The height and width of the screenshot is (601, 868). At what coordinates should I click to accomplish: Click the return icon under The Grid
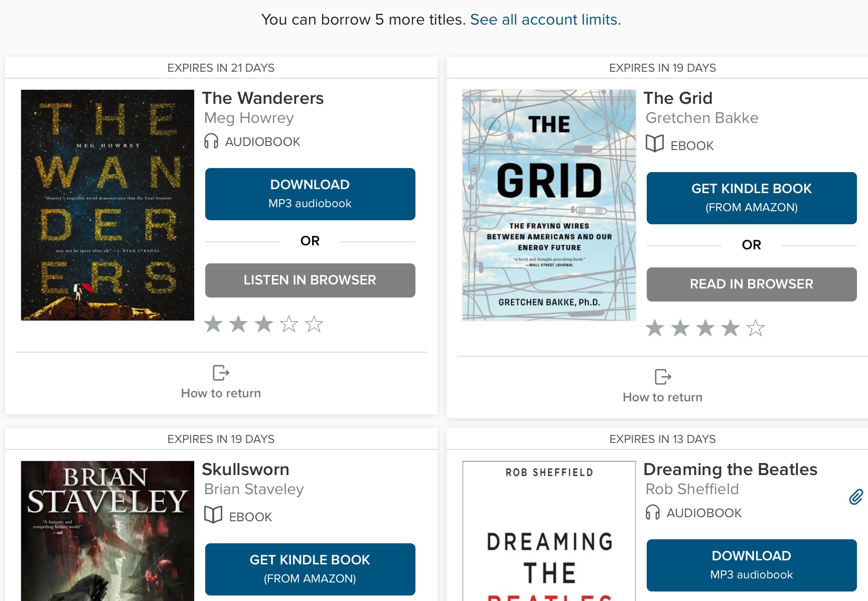(662, 377)
